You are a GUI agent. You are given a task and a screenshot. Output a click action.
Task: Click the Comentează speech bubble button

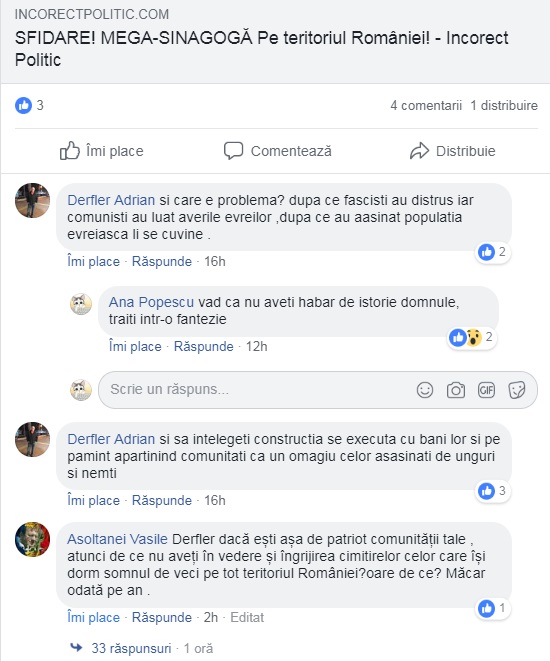pyautogui.click(x=278, y=151)
